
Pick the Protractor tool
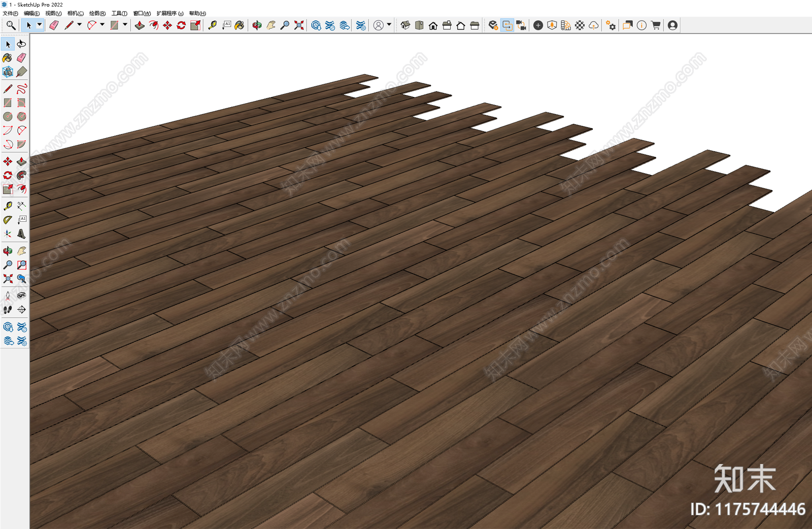tap(8, 220)
